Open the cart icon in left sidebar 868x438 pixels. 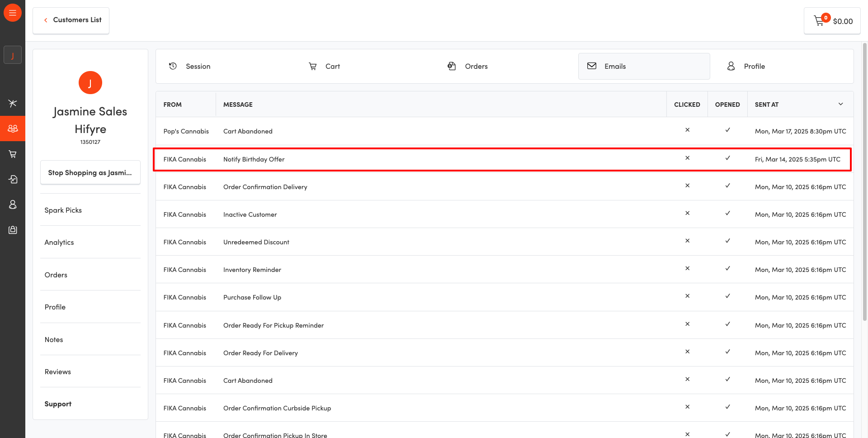point(13,154)
